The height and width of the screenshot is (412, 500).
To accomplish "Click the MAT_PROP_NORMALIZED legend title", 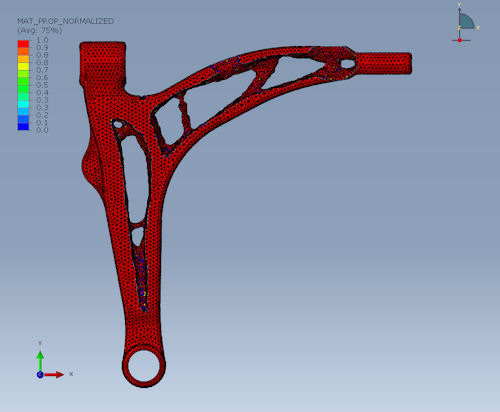I will [x=66, y=21].
